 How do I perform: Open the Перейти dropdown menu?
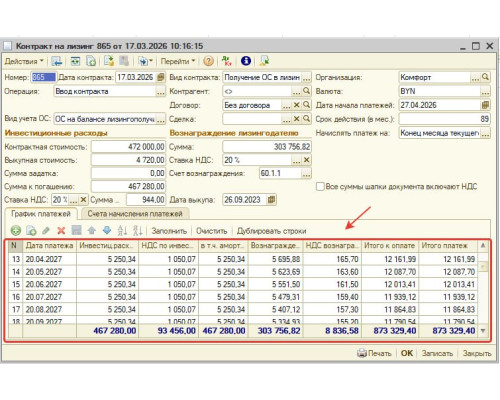click(177, 61)
